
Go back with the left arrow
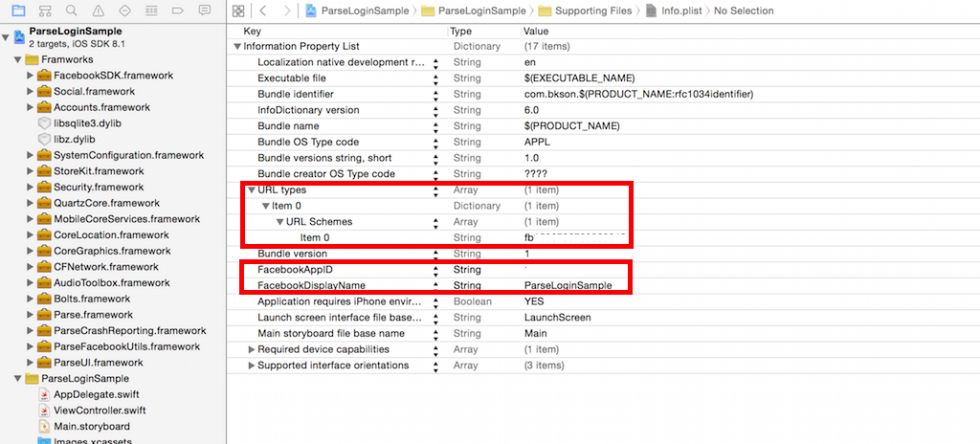(x=263, y=11)
